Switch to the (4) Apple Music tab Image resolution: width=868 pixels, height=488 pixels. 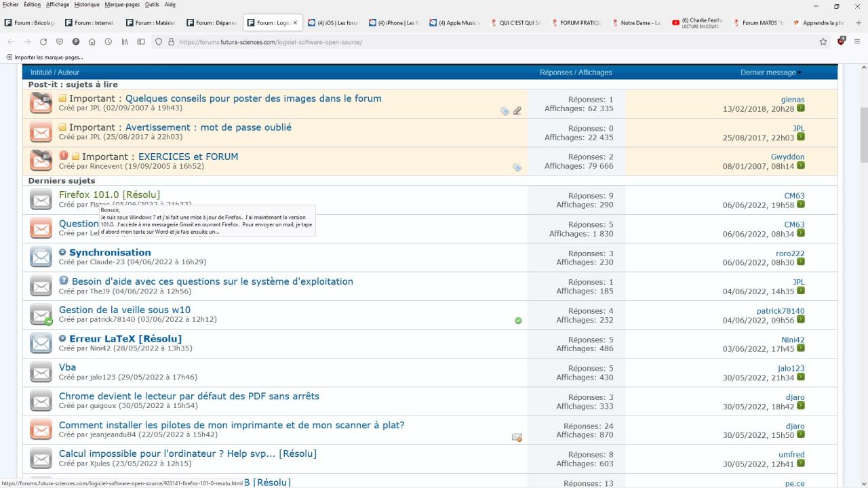[x=454, y=23]
